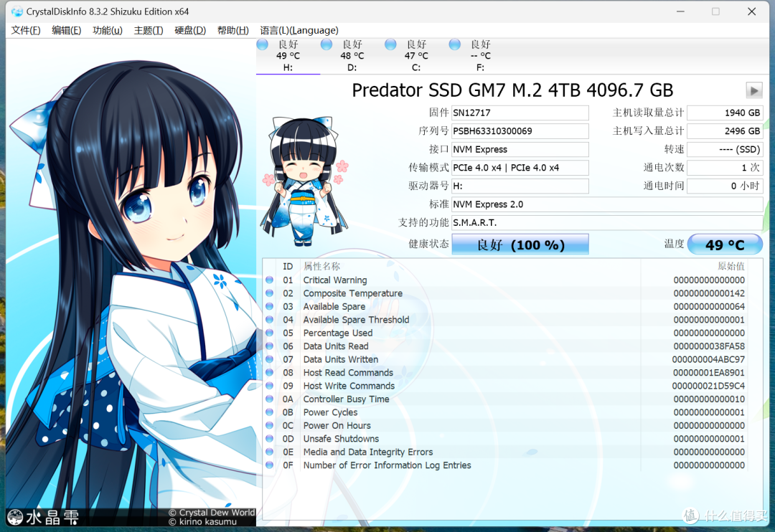Click the 良好 (100 %) health status button
The image size is (775, 532).
point(520,244)
